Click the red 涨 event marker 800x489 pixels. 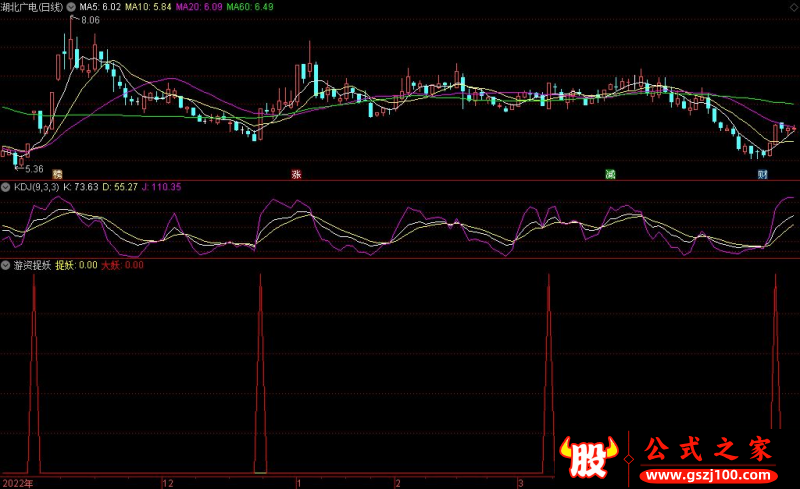click(296, 174)
